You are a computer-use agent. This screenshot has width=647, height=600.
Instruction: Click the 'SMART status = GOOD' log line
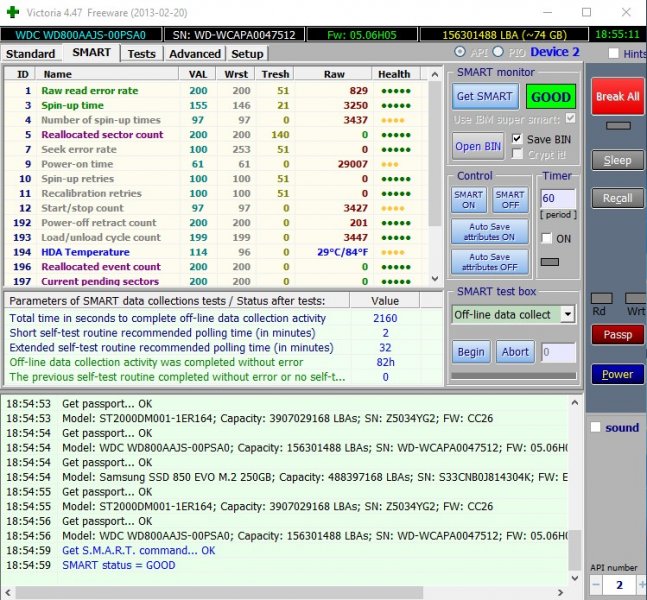click(119, 565)
